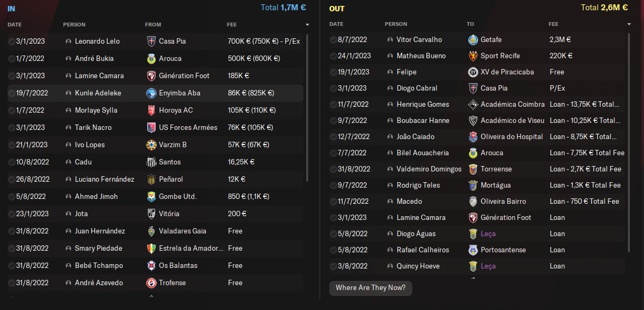Click the Sport Recife club crest
Viewport: 644px width, 310px height.
coord(473,56)
